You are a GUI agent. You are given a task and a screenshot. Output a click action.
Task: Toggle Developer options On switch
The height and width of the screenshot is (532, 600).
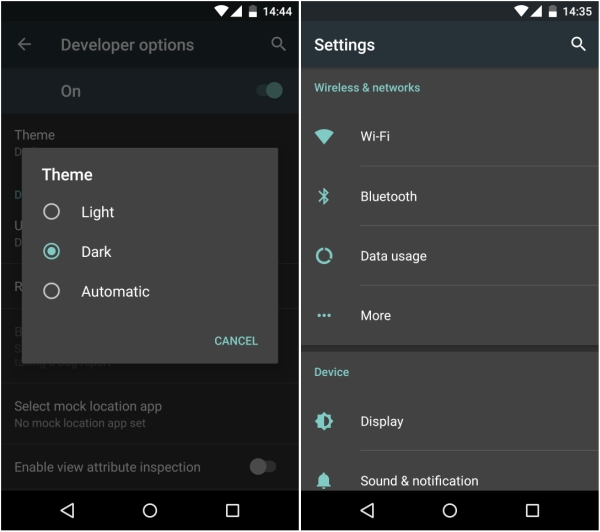(x=270, y=91)
